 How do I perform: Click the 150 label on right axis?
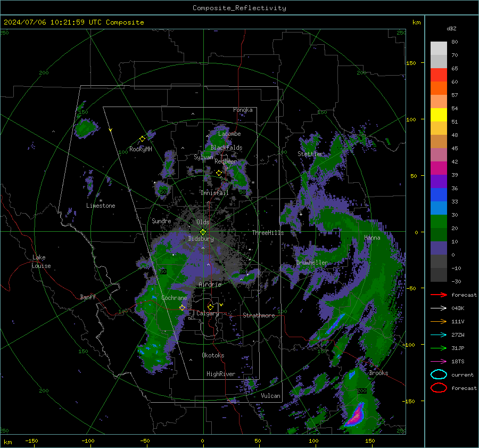pyautogui.click(x=411, y=63)
